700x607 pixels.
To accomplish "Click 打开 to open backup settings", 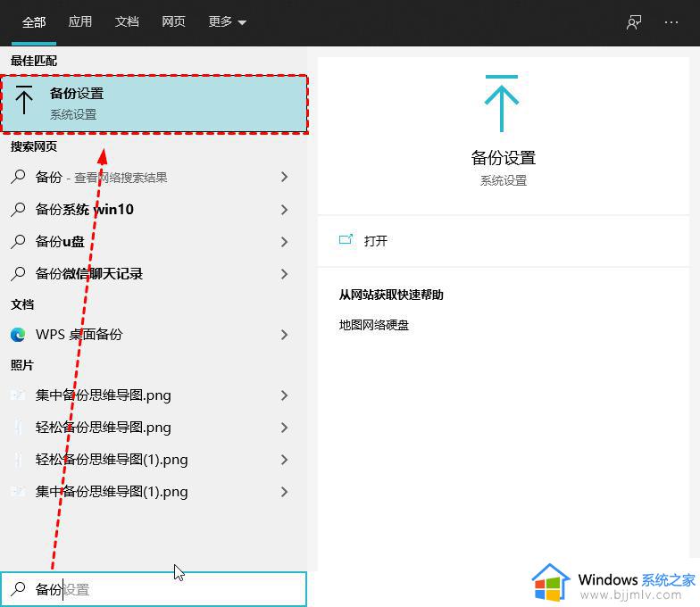I will (x=375, y=241).
